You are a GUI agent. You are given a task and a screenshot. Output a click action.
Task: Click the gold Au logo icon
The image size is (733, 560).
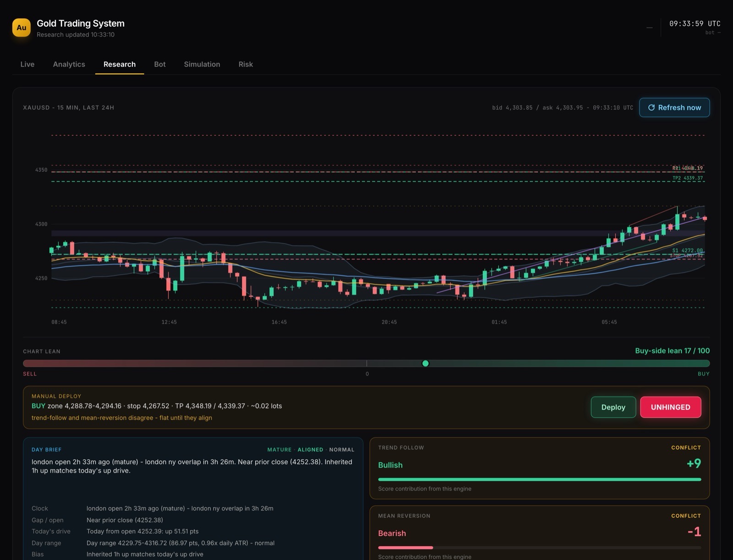click(22, 27)
